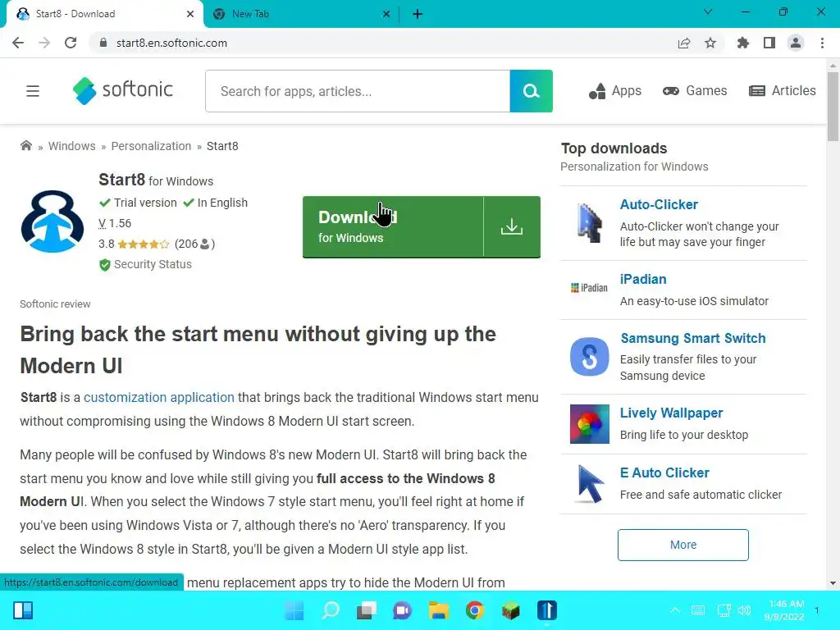The image size is (840, 630).
Task: Click scrollbar down arrow
Action: click(833, 583)
